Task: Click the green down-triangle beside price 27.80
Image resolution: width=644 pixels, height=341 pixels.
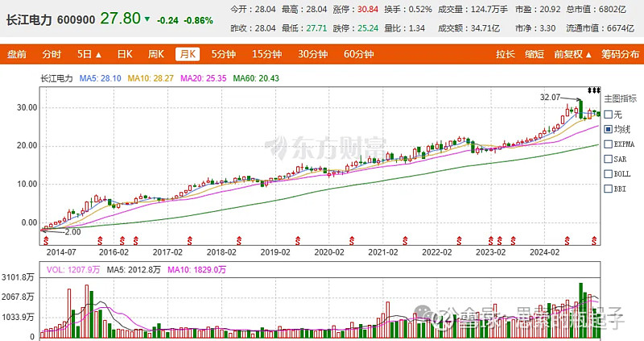Action: pyautogui.click(x=147, y=19)
